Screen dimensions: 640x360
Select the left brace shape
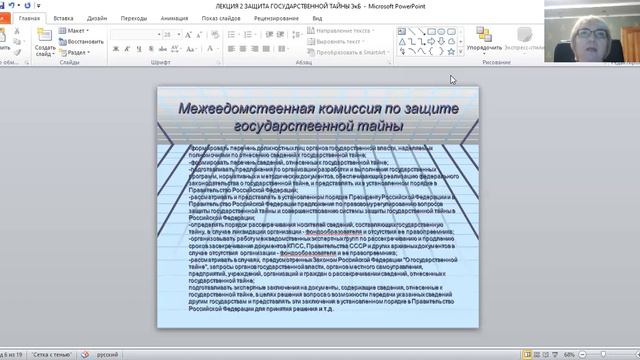click(x=431, y=51)
